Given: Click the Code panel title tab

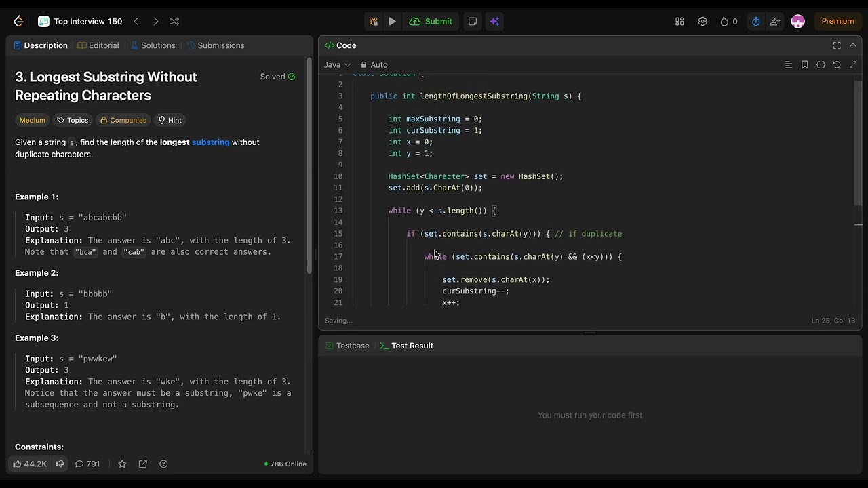Looking at the screenshot, I should pyautogui.click(x=340, y=45).
